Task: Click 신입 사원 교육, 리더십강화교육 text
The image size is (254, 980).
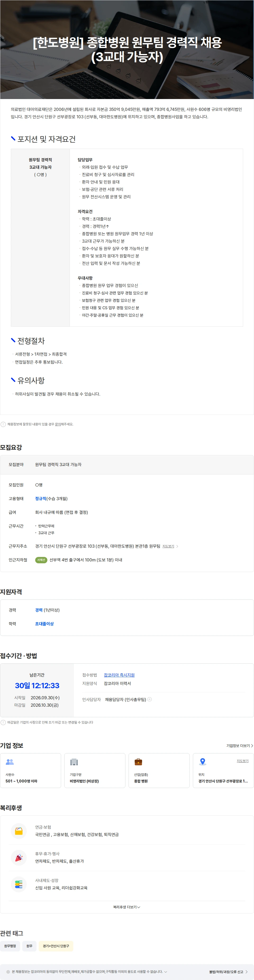Action: 61,888
